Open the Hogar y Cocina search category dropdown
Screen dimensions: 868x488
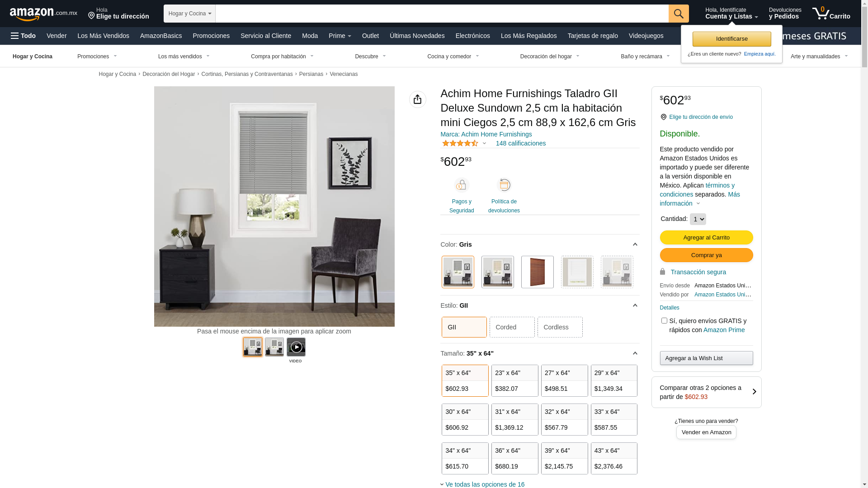coord(189,14)
